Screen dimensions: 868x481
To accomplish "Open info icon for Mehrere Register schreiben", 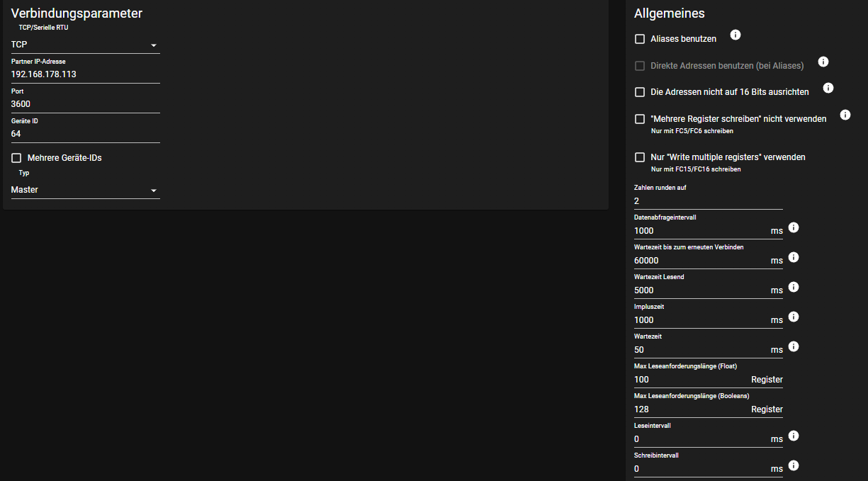I will [x=845, y=115].
